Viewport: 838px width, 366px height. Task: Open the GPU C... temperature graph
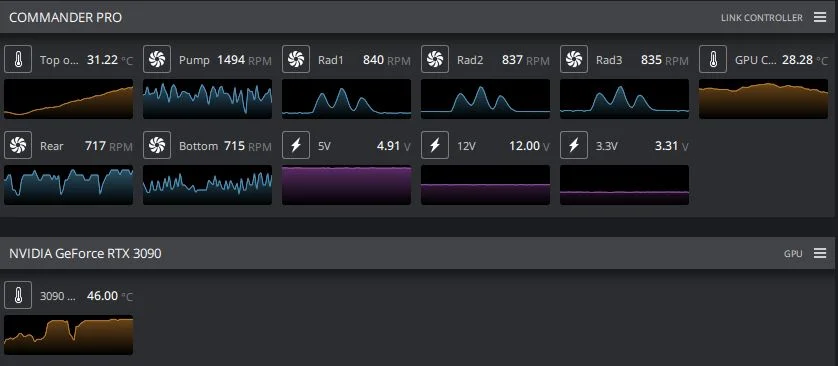[763, 99]
